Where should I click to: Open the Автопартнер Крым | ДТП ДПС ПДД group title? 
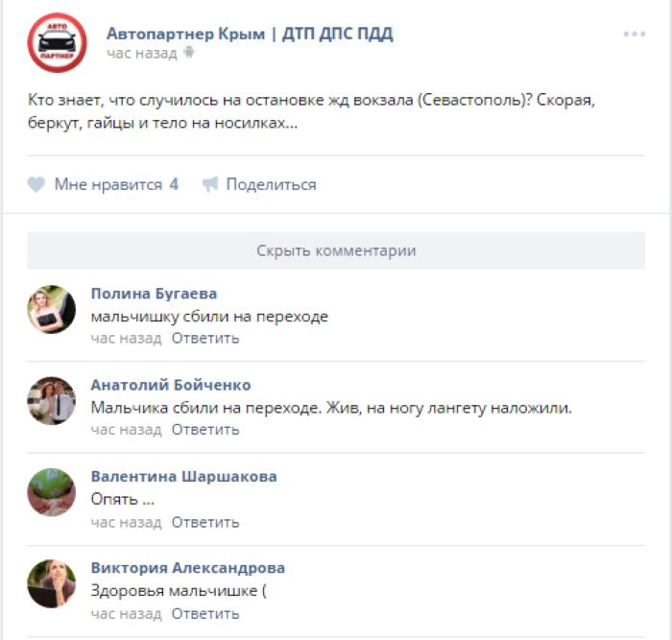click(250, 34)
